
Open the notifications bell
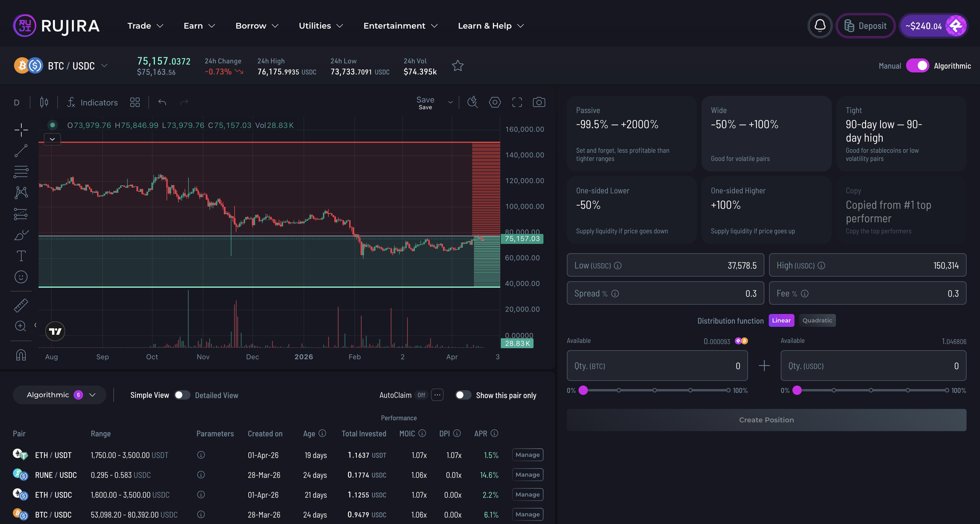[820, 26]
